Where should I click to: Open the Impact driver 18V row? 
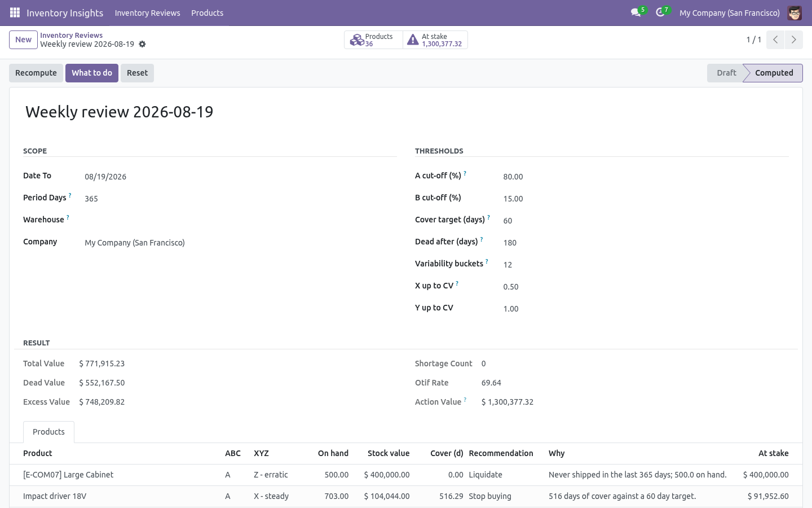click(406, 496)
